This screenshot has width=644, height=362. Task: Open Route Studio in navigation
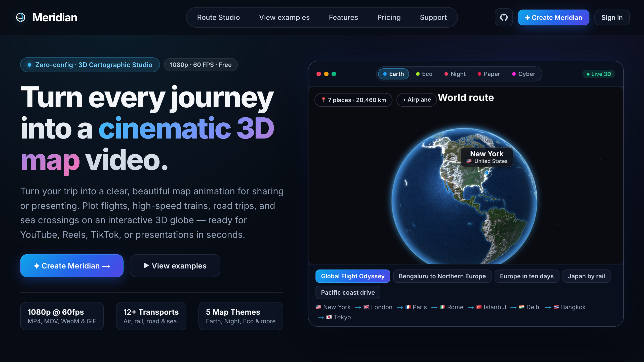[218, 17]
